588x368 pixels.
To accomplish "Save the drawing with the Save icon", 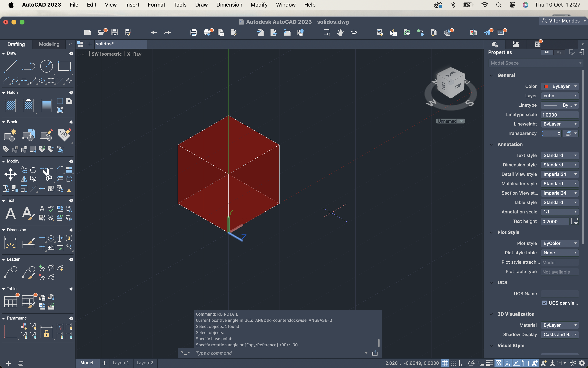I will click(x=115, y=32).
